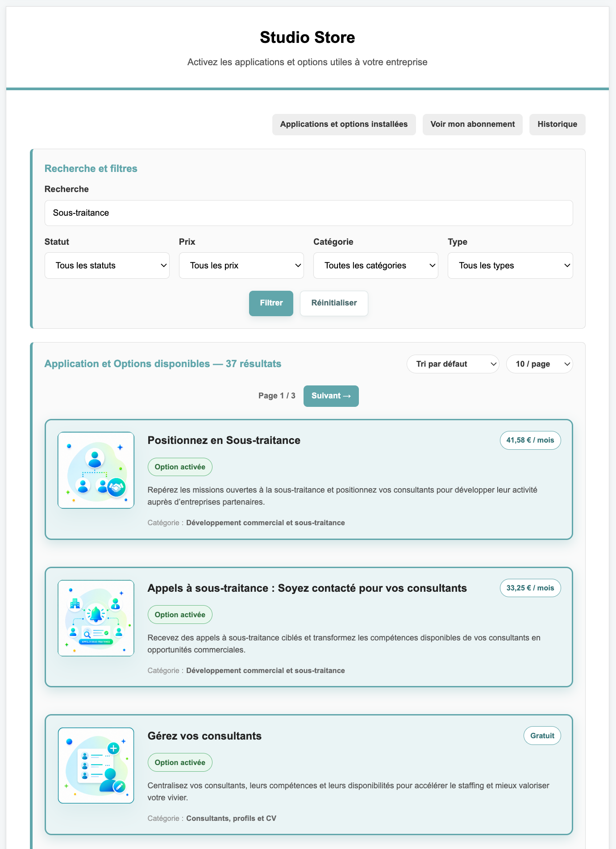The image size is (616, 849).
Task: Open the Gérez vos consultants illustration thumbnail
Action: coord(96,765)
